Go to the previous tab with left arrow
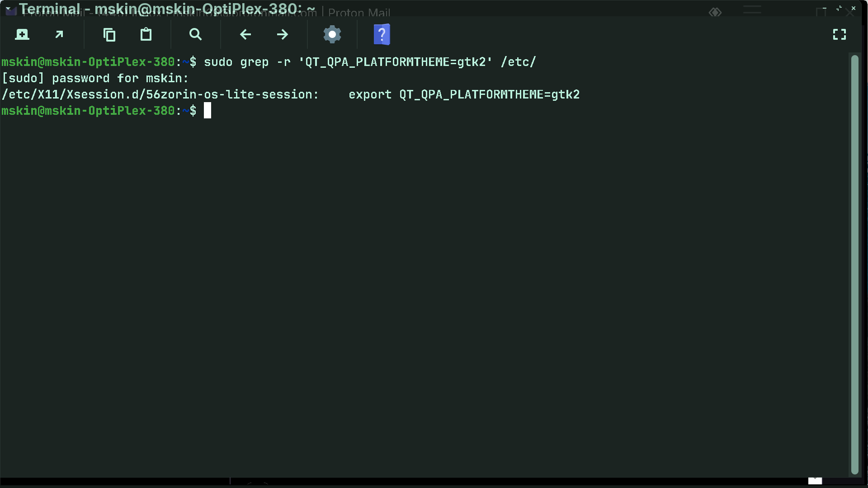Screen dimensions: 868x488 click(245, 34)
